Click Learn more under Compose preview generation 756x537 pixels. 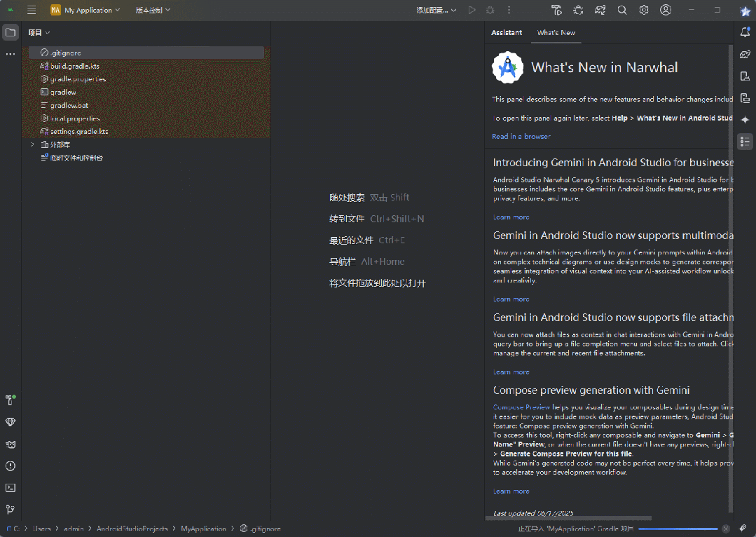click(511, 491)
